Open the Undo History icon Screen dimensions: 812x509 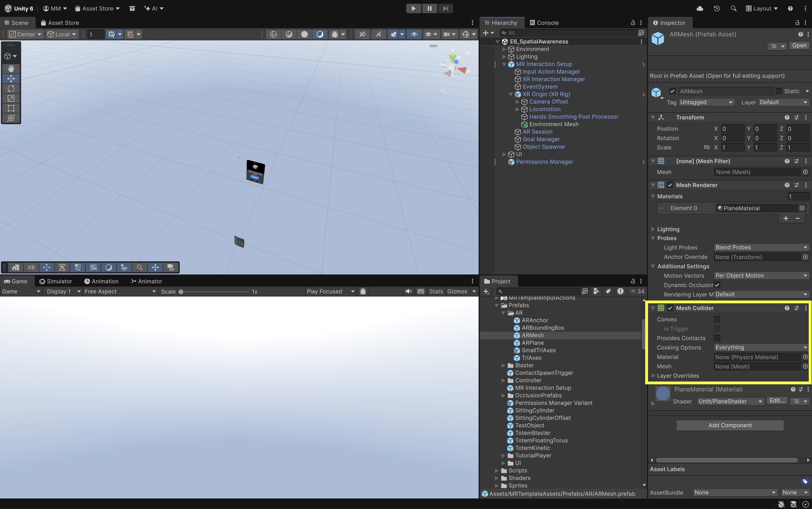717,8
